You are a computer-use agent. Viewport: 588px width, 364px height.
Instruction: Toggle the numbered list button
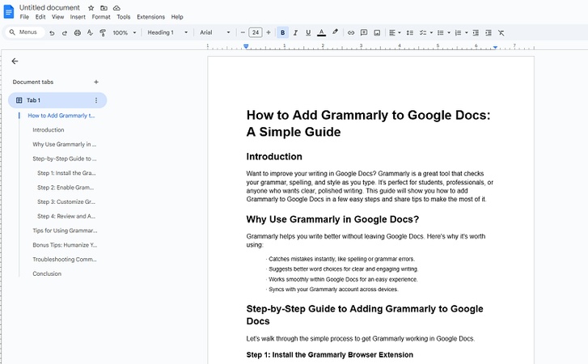coord(458,33)
